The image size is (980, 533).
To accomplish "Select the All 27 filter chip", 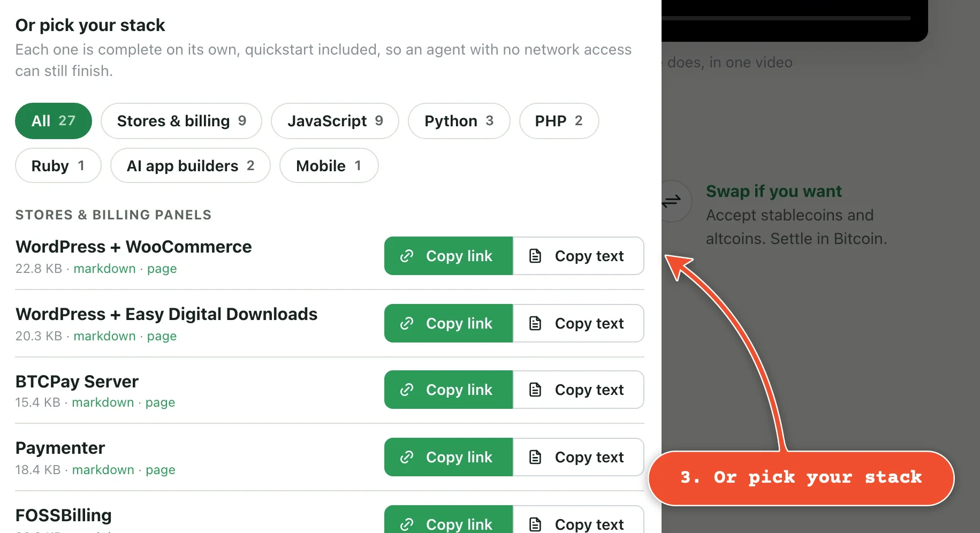I will pyautogui.click(x=54, y=121).
